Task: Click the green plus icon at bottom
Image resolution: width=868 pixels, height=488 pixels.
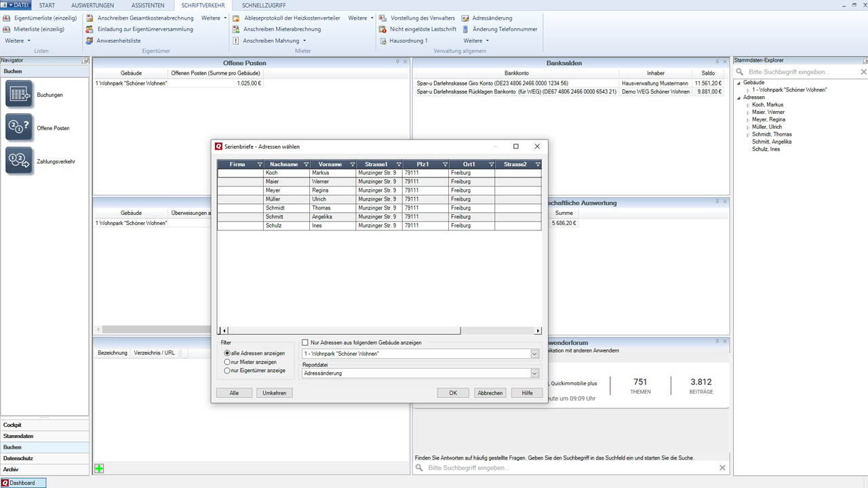Action: click(x=99, y=468)
